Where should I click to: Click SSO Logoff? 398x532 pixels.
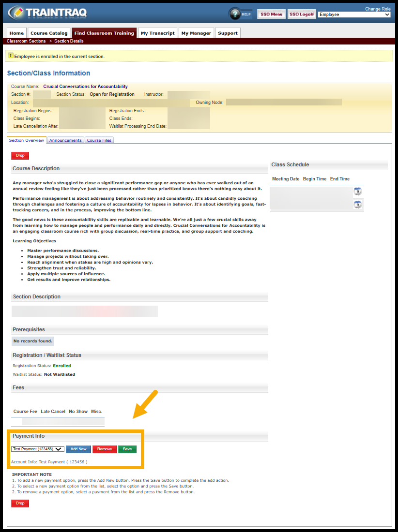point(301,14)
